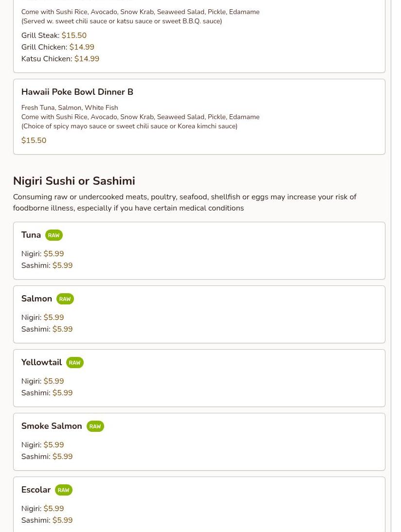Select the Escolar menu item title

36,490
